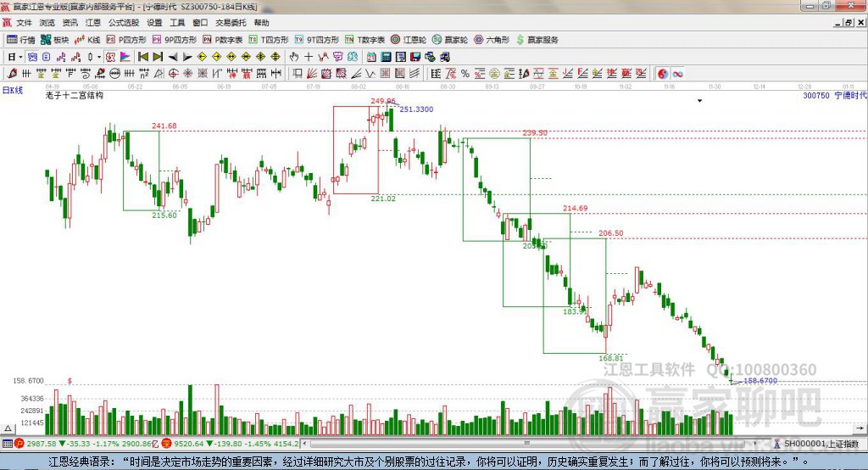Jump to last bar with skip-to-end arrow
868x470 pixels.
click(158, 57)
